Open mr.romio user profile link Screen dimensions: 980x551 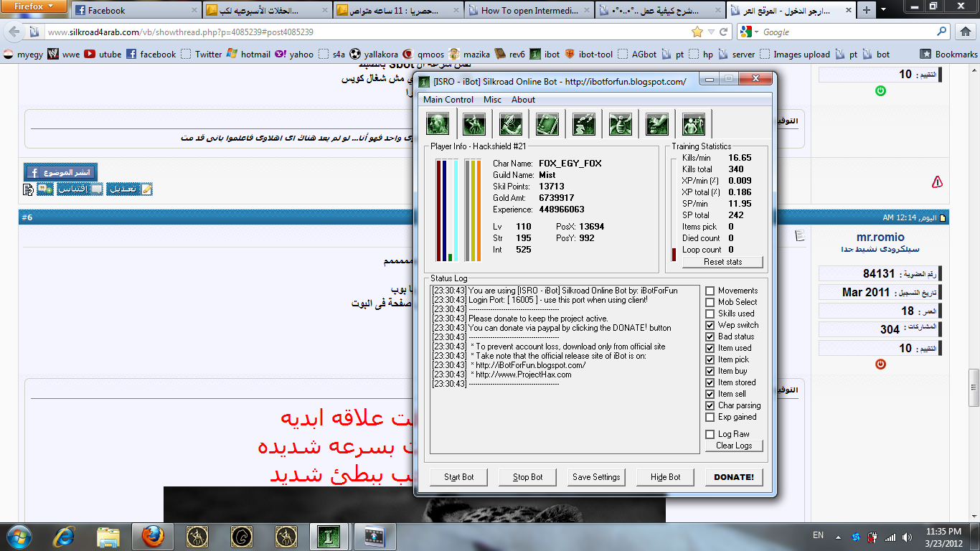point(880,237)
